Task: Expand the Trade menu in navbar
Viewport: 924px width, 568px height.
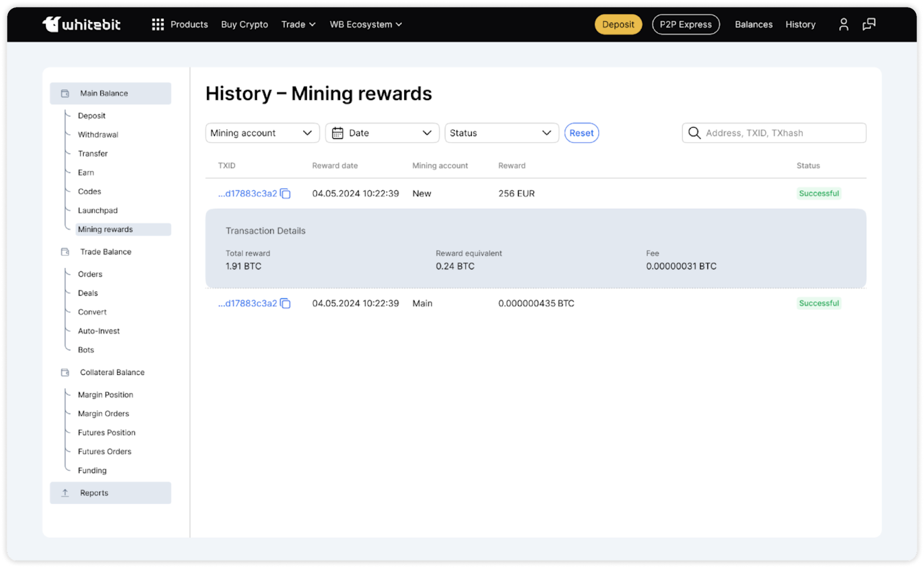Action: (x=298, y=24)
